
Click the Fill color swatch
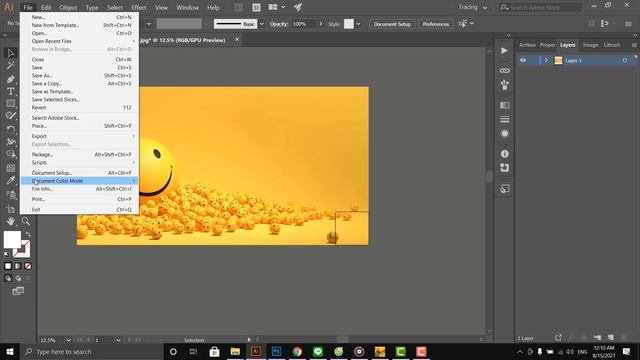tap(12, 240)
